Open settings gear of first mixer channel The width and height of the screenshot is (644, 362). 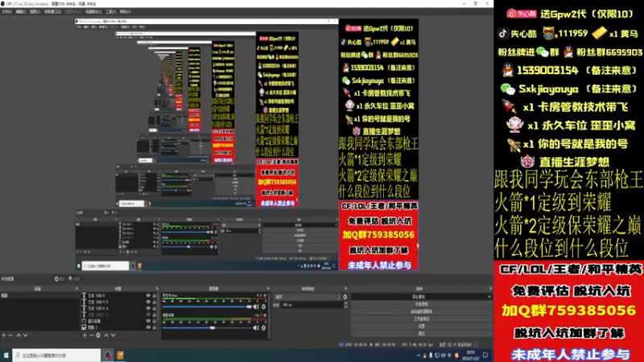point(264,306)
